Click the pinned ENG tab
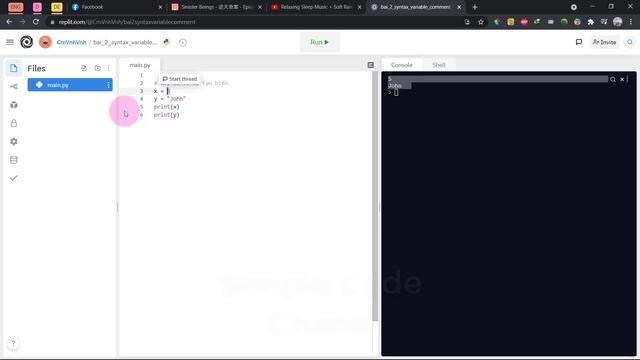 (16, 7)
